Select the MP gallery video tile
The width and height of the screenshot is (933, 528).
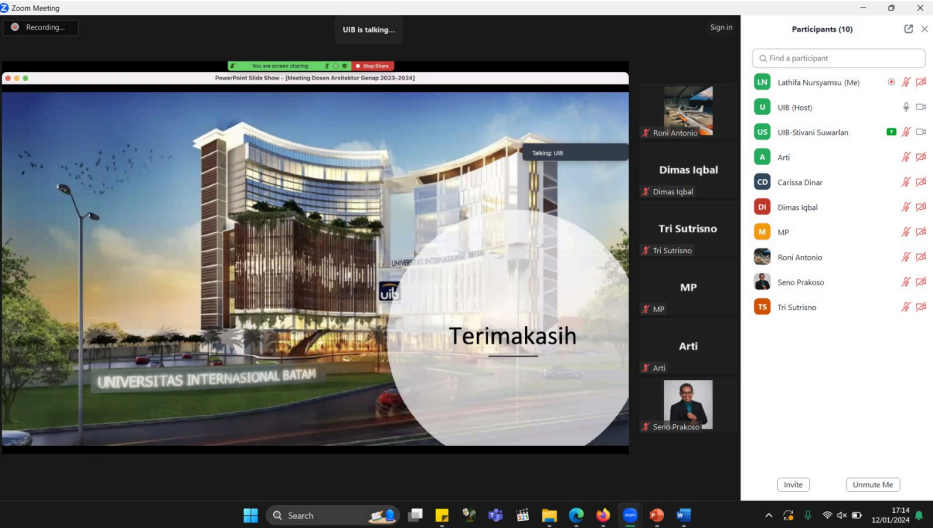tap(688, 290)
